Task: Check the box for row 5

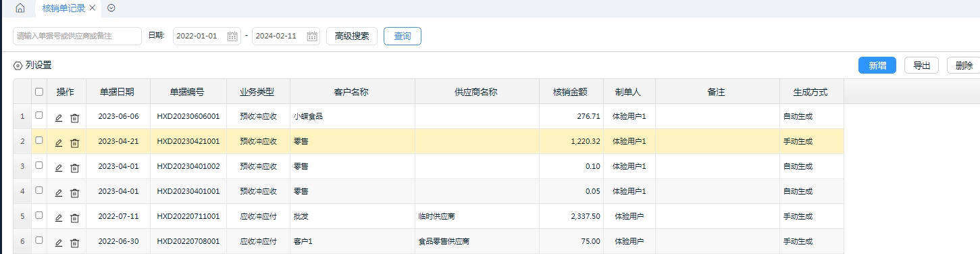Action: (x=39, y=215)
